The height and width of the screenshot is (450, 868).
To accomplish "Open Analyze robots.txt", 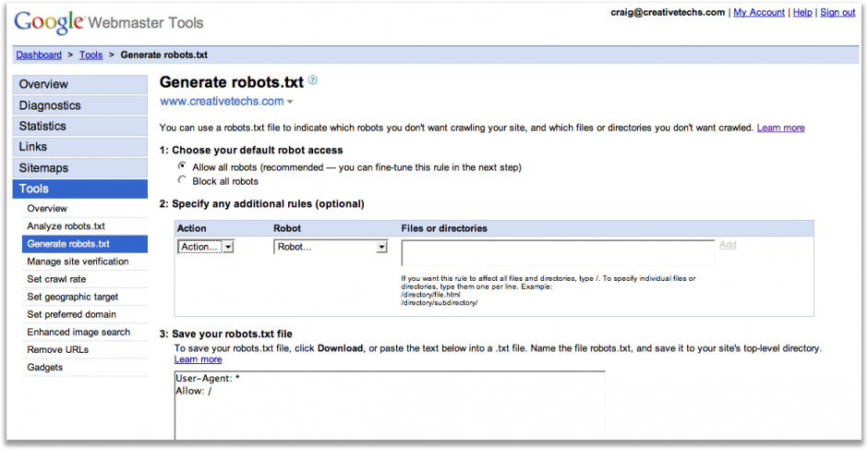I will (66, 226).
